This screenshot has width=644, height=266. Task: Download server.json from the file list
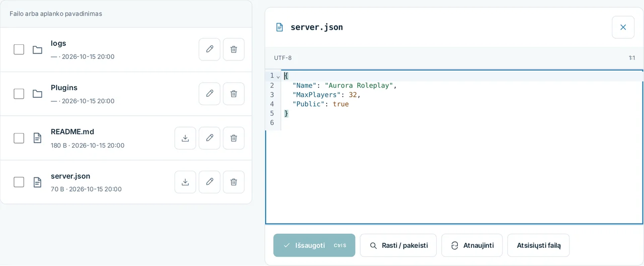point(185,182)
